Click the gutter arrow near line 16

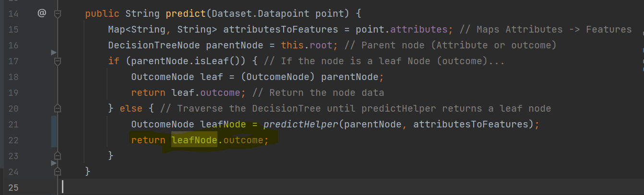[x=54, y=52]
